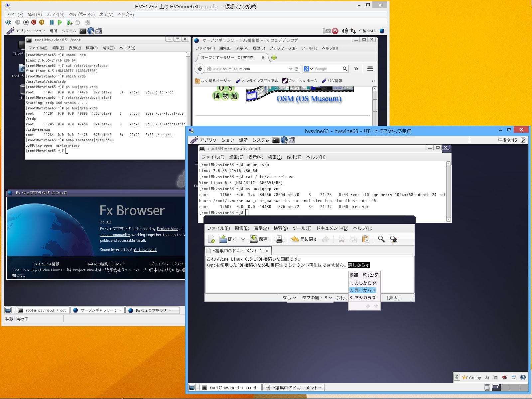This screenshot has width=532, height=399.
Task: Click the red Shut Down VM icon
Action: click(34, 22)
